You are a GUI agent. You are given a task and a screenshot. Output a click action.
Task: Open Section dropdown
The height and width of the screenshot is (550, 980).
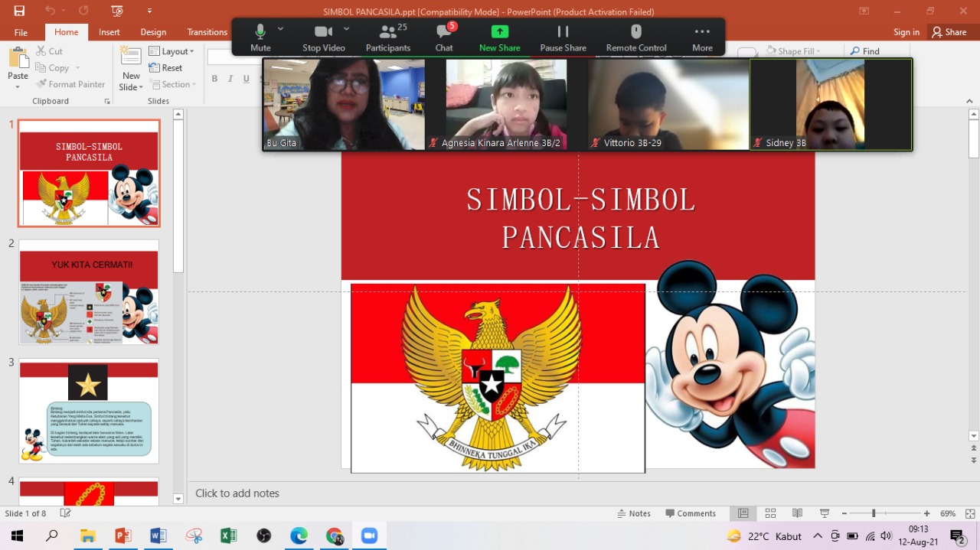(172, 84)
